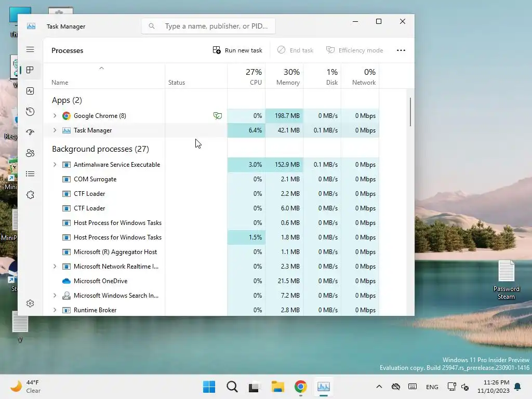This screenshot has width=532, height=399.
Task: Open the hamburger navigation menu
Action: tap(30, 49)
